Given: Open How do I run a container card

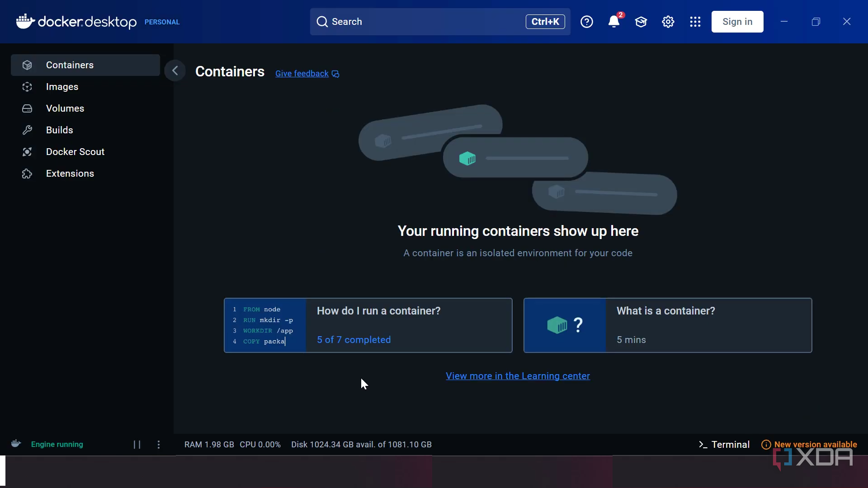Looking at the screenshot, I should coord(368,325).
